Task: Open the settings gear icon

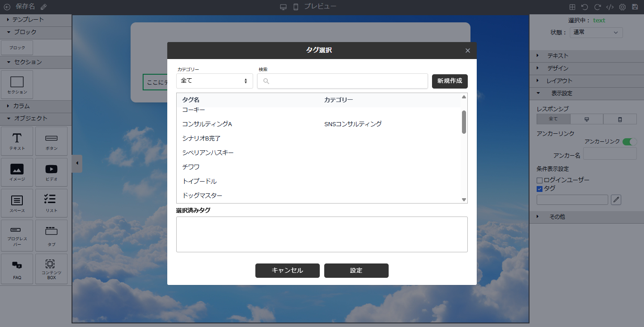Action: [622, 7]
